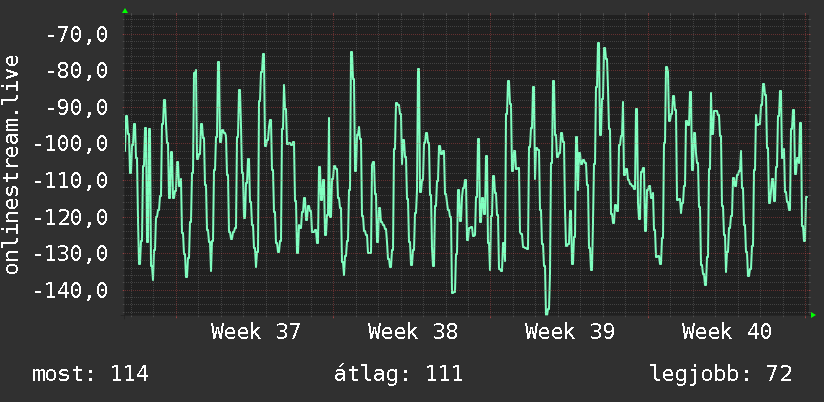
Task: Click the -90,0 y-axis value
Action: 77,108
